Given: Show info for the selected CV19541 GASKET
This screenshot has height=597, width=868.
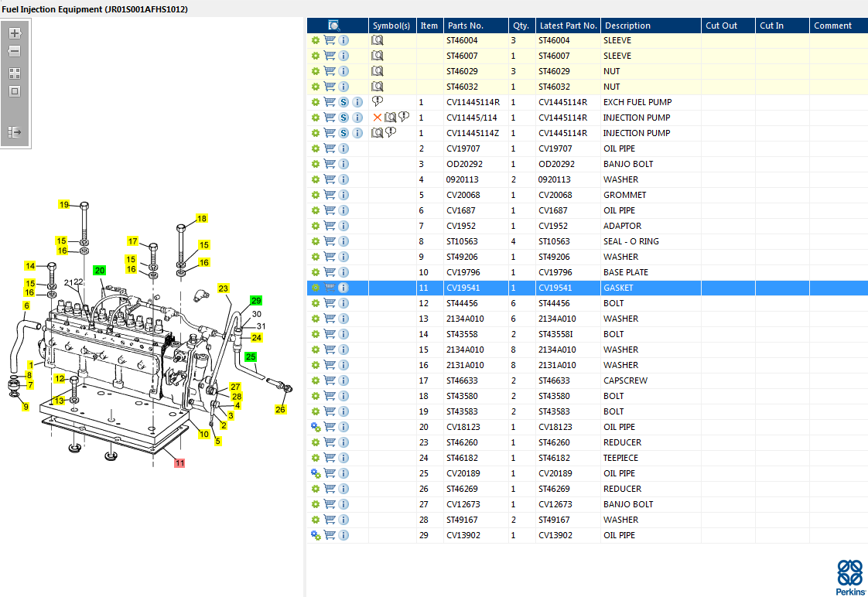Looking at the screenshot, I should [x=343, y=288].
